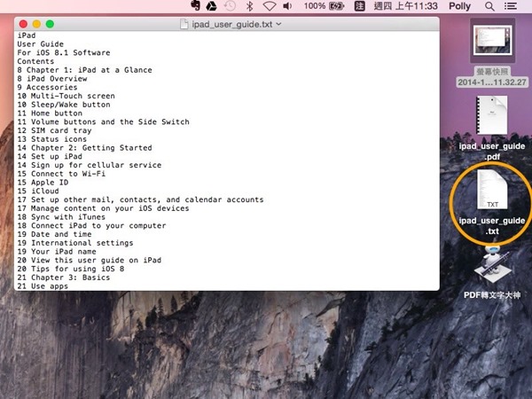Click '18 Connect iPad to your computer'
The image size is (532, 399).
click(x=91, y=225)
